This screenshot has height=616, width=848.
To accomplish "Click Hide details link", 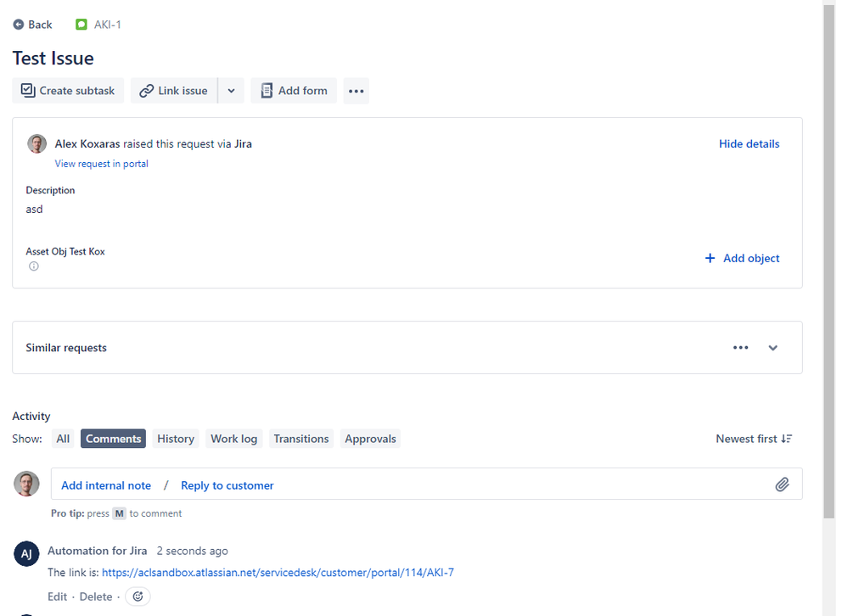I will click(749, 143).
